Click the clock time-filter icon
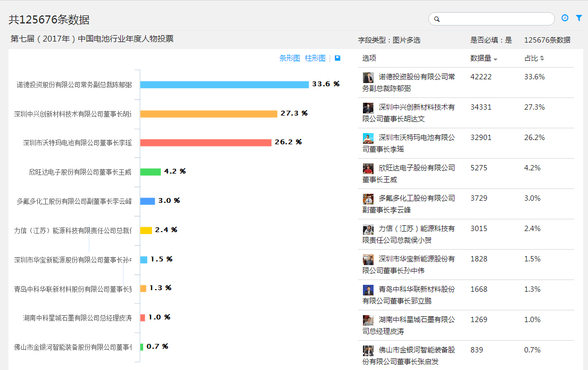 [565, 18]
